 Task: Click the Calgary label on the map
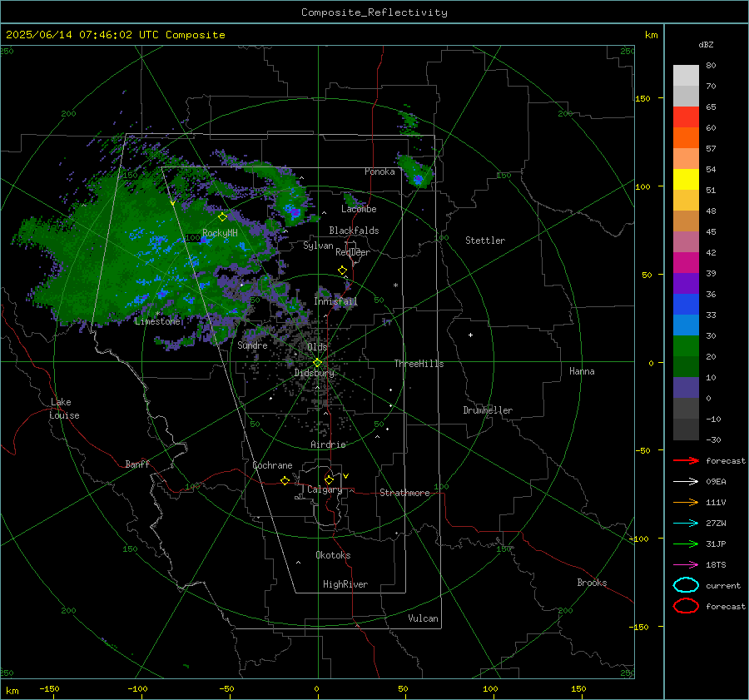pos(325,489)
